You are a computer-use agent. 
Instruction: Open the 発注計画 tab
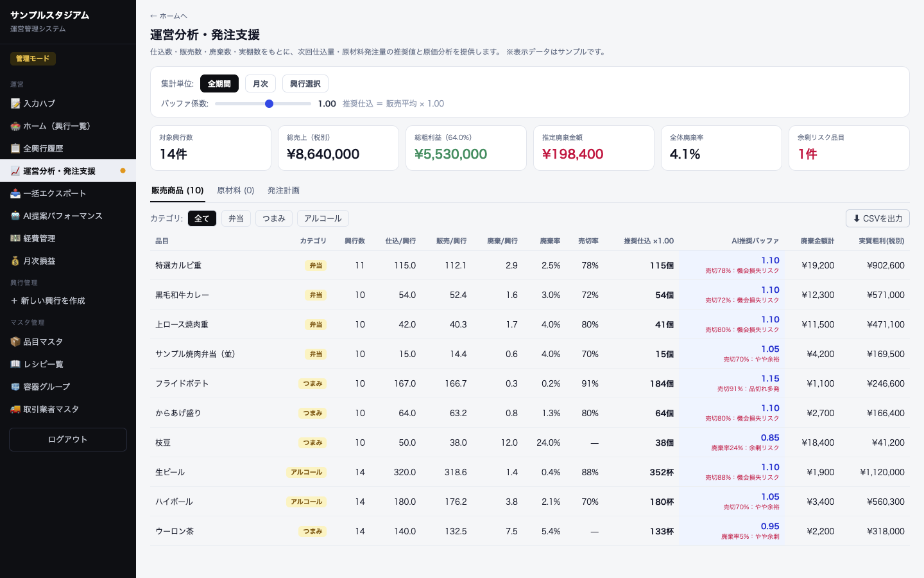pos(284,191)
